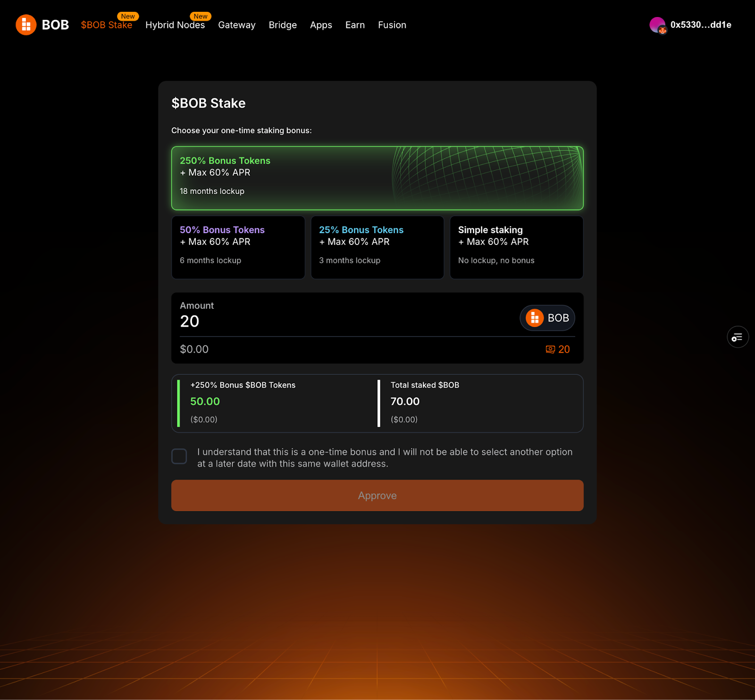Click the BOB wordmark in header
The image size is (755, 700).
(55, 25)
